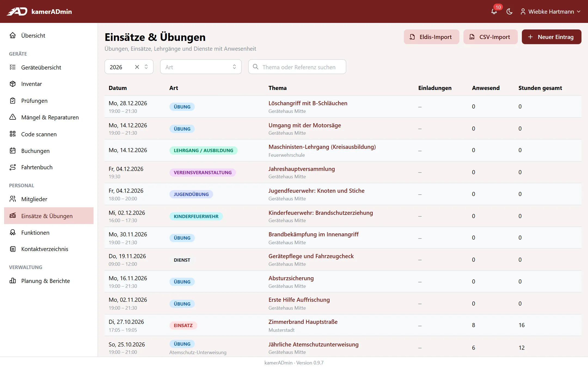Screen dimensions: 588x368
Task: Expand the year selector chevrons
Action: 146,67
